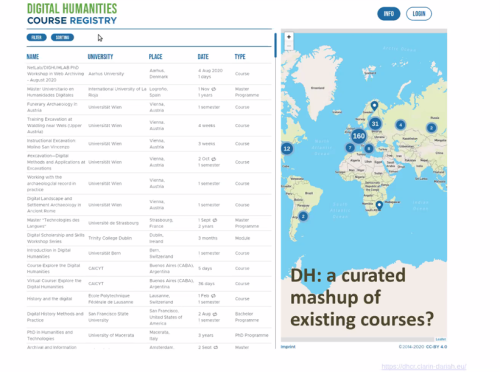Open the 7 cluster marker near Spain
The width and height of the screenshot is (500, 372).
tap(350, 147)
